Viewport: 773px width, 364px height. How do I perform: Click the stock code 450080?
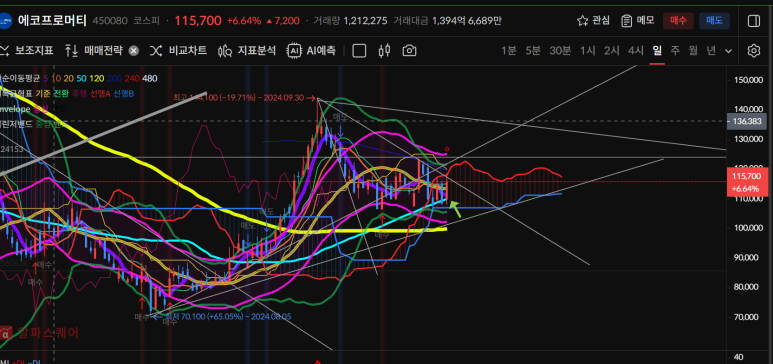tap(110, 21)
